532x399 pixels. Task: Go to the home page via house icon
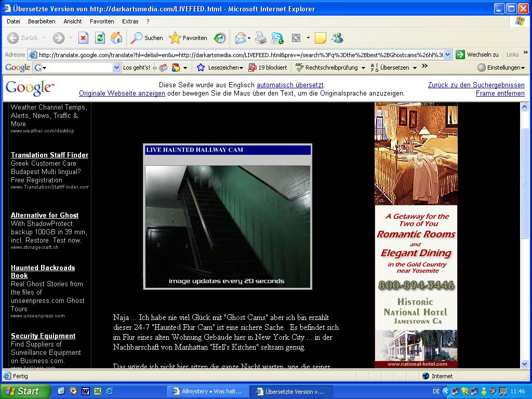coord(116,37)
